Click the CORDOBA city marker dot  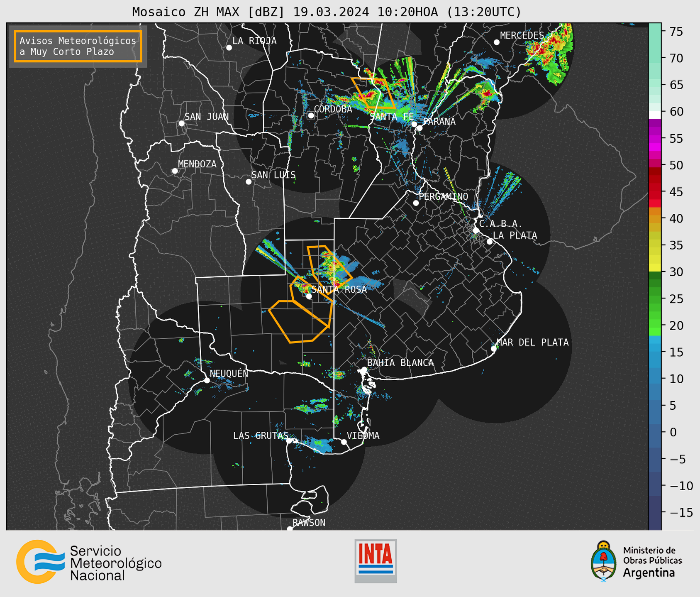(311, 115)
